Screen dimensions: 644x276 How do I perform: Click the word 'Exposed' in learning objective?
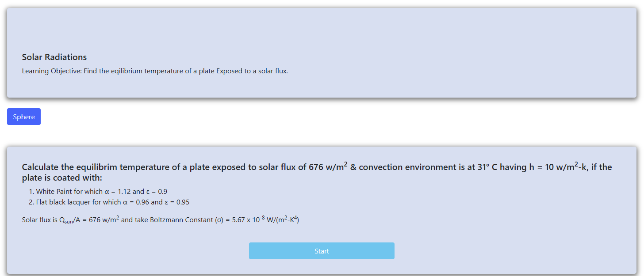click(x=229, y=71)
